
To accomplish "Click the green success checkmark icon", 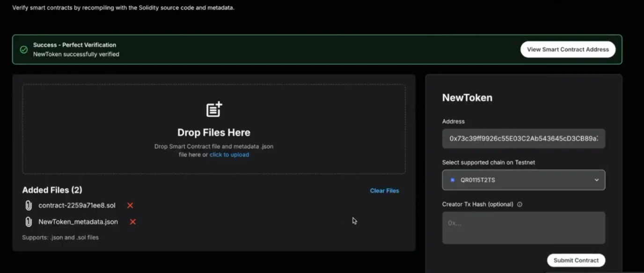I will coord(24,50).
